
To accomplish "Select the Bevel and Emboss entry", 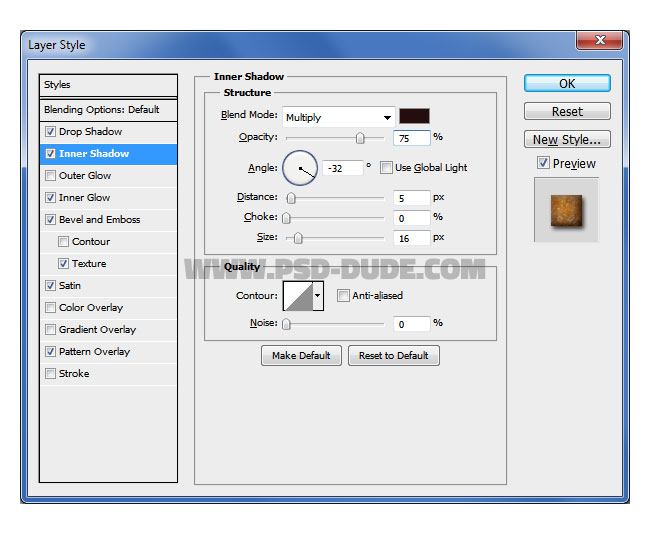I will click(x=99, y=220).
